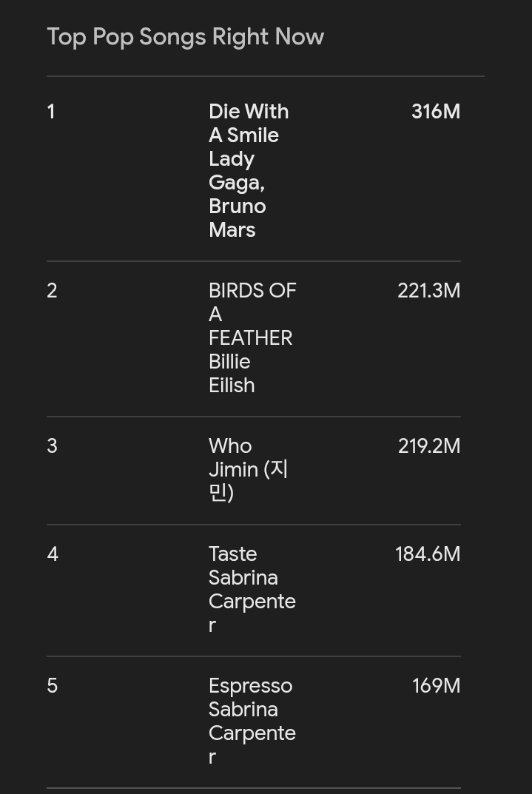Click Sabrina Carpenter under the Taste entry

pos(252,601)
